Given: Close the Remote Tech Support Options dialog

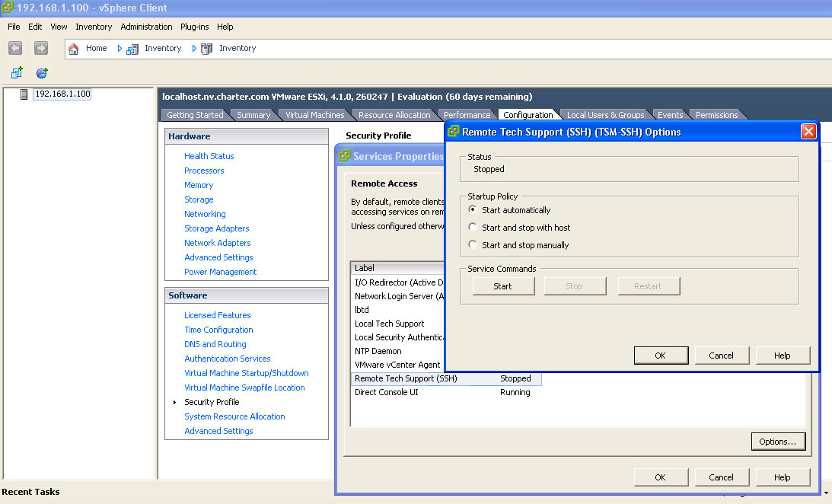Looking at the screenshot, I should point(808,131).
